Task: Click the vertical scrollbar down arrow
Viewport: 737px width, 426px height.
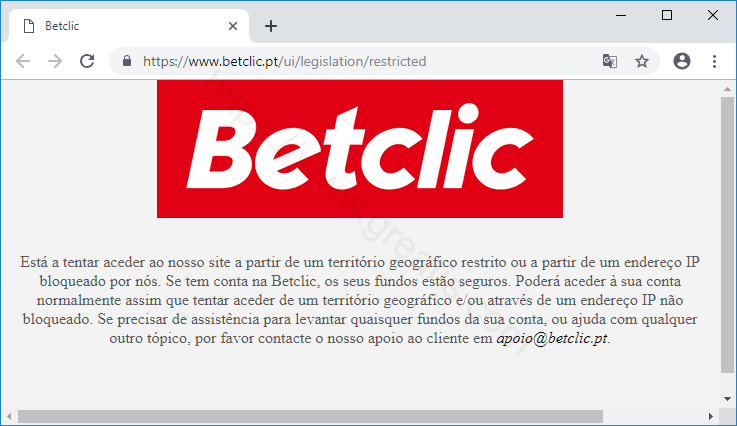Action: click(x=727, y=399)
